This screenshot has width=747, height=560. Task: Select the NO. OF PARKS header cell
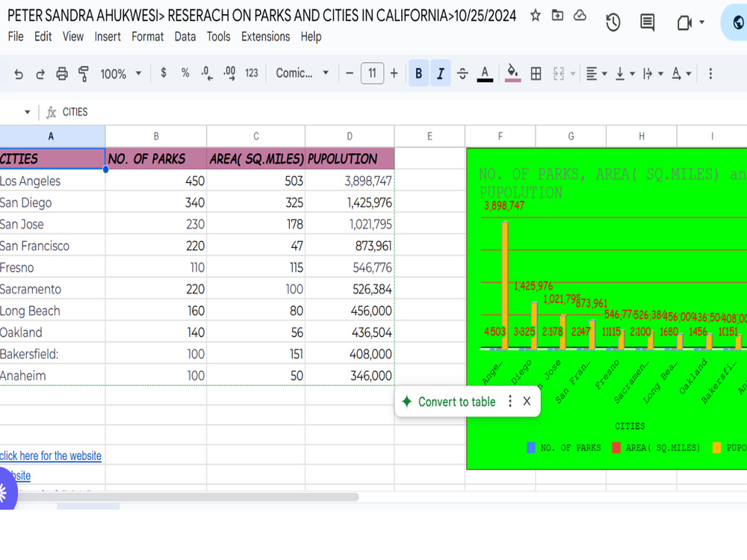[156, 158]
